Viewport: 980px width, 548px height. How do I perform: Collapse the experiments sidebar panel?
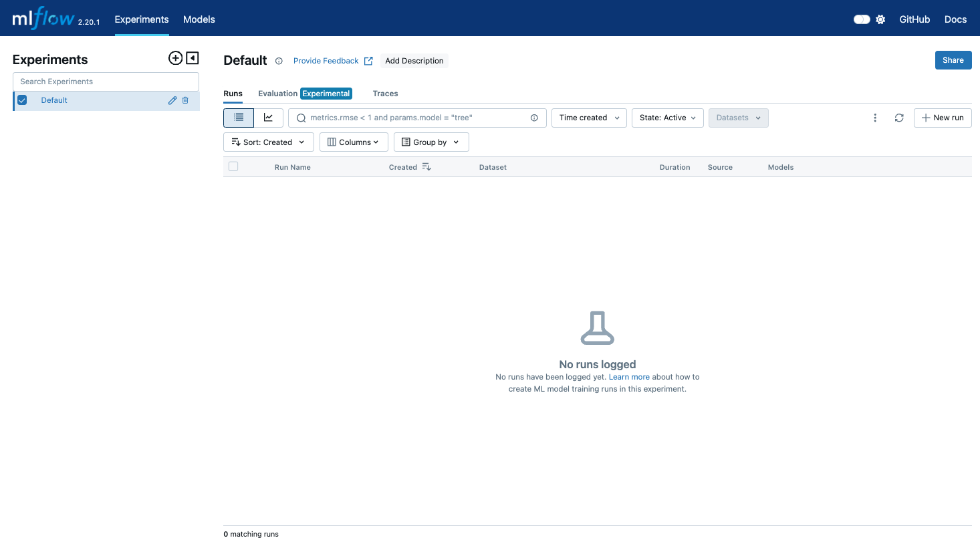[193, 58]
